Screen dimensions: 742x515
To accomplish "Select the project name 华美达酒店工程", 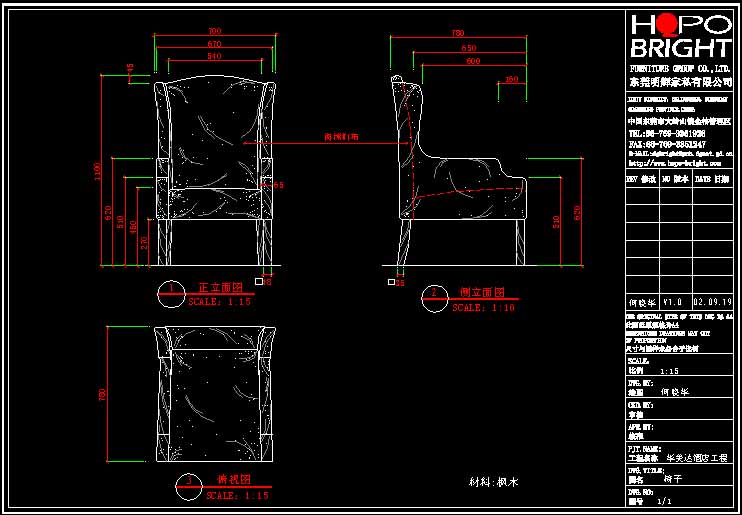I will point(697,458).
